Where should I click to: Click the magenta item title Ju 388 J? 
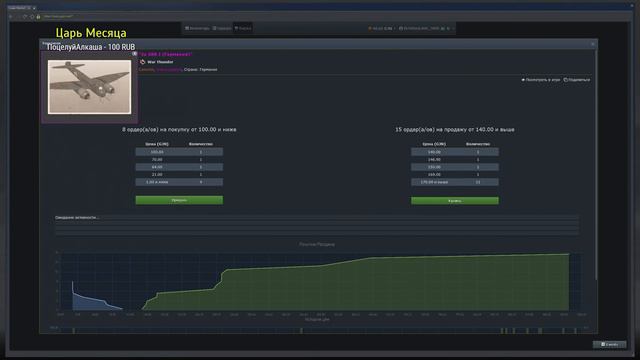pyautogui.click(x=165, y=54)
